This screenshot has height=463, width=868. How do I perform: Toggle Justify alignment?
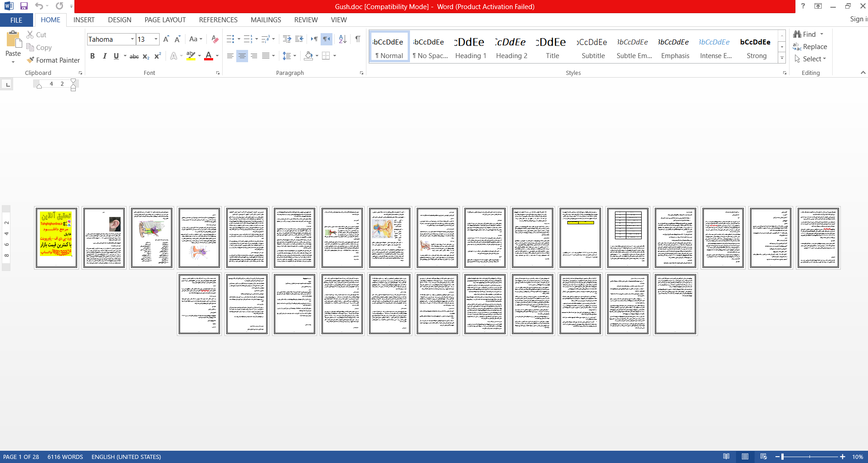point(266,56)
